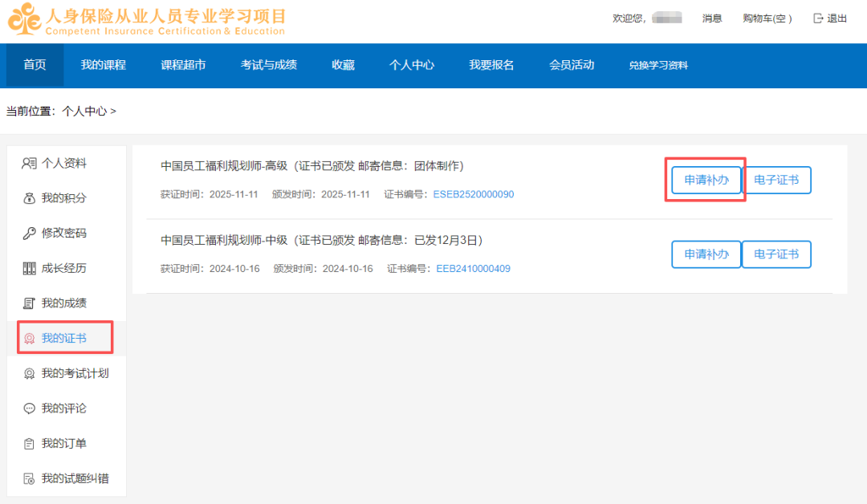
Task: Open certificate number ESEB2520000090 link
Action: tap(473, 194)
